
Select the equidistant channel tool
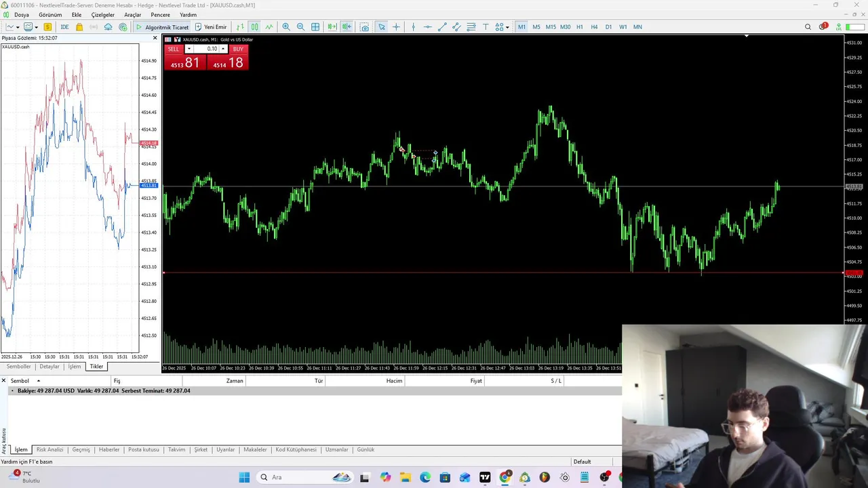click(456, 27)
